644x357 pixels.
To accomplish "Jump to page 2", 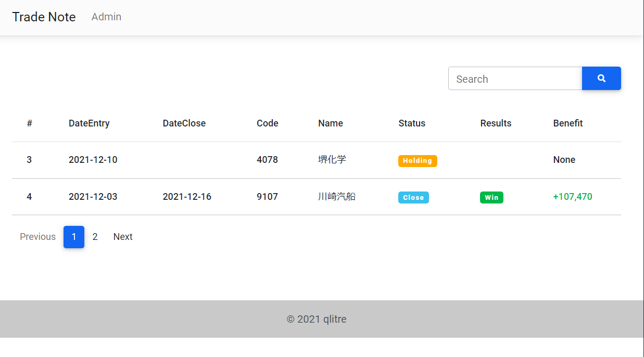I will (x=95, y=237).
